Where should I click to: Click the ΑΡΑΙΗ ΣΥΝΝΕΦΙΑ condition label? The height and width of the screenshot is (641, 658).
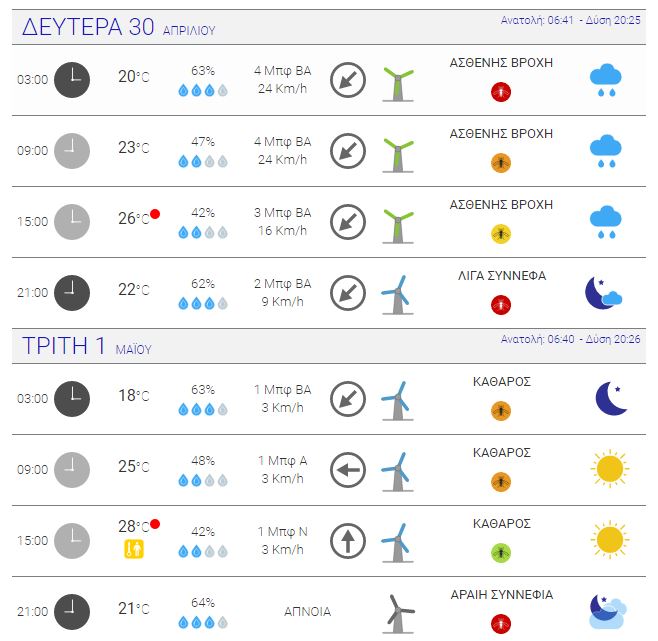(x=501, y=594)
